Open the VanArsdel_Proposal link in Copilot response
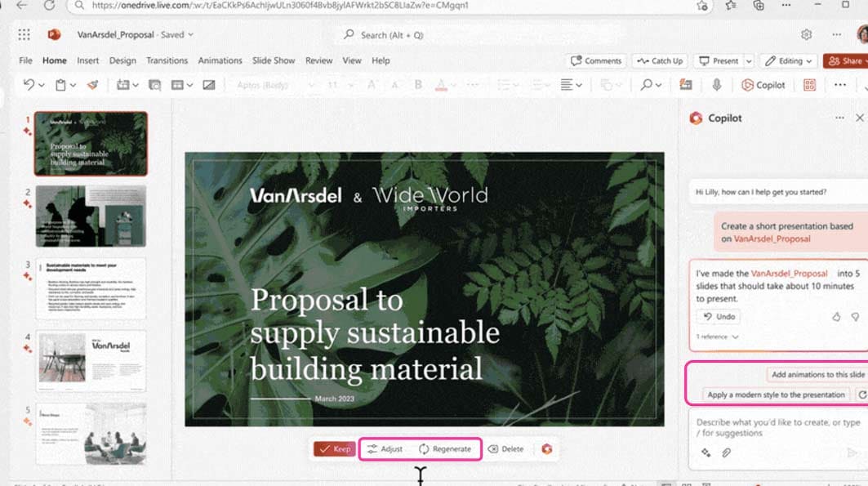 tap(789, 274)
